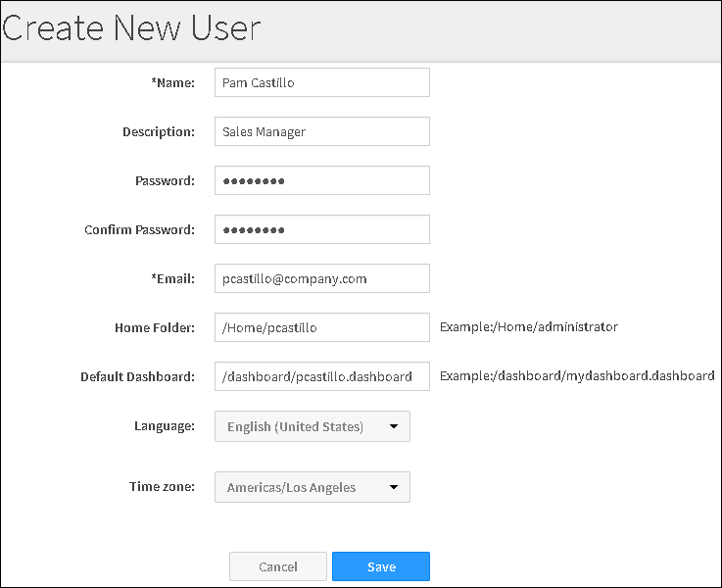Click the Create New User heading

(131, 28)
